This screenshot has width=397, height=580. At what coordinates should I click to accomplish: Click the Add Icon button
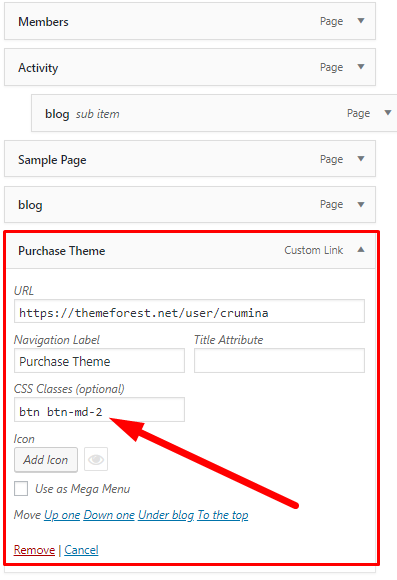[46, 460]
